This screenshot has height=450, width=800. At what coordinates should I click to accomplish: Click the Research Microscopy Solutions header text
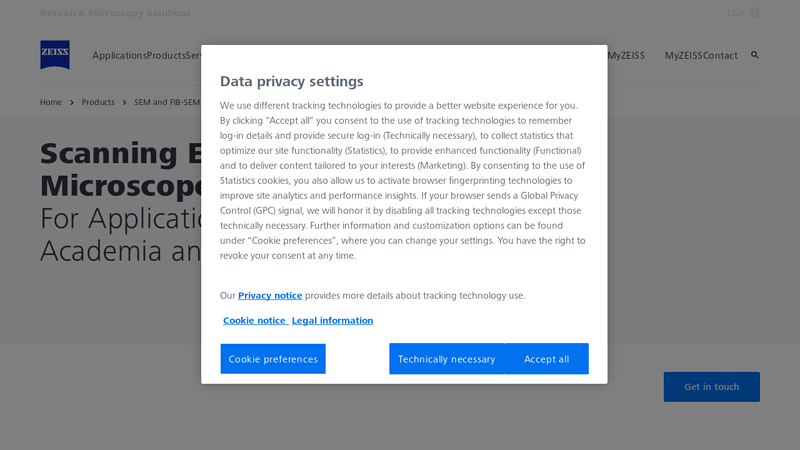pyautogui.click(x=115, y=13)
